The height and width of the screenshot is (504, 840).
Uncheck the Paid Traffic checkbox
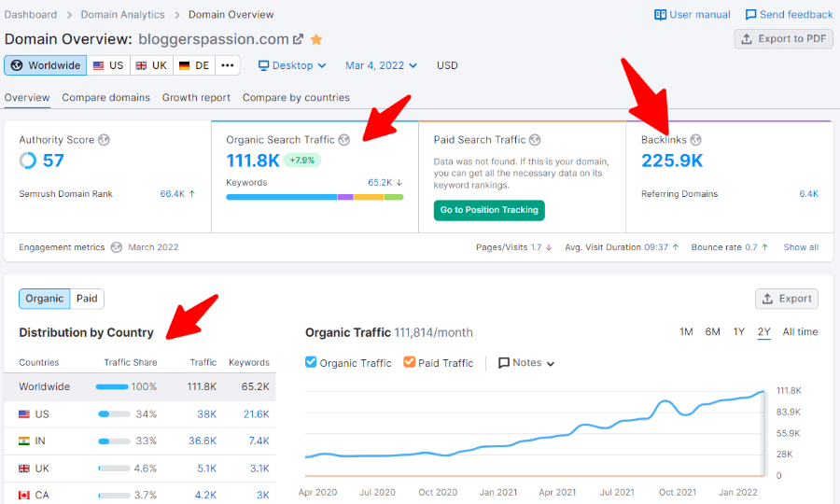click(x=410, y=362)
